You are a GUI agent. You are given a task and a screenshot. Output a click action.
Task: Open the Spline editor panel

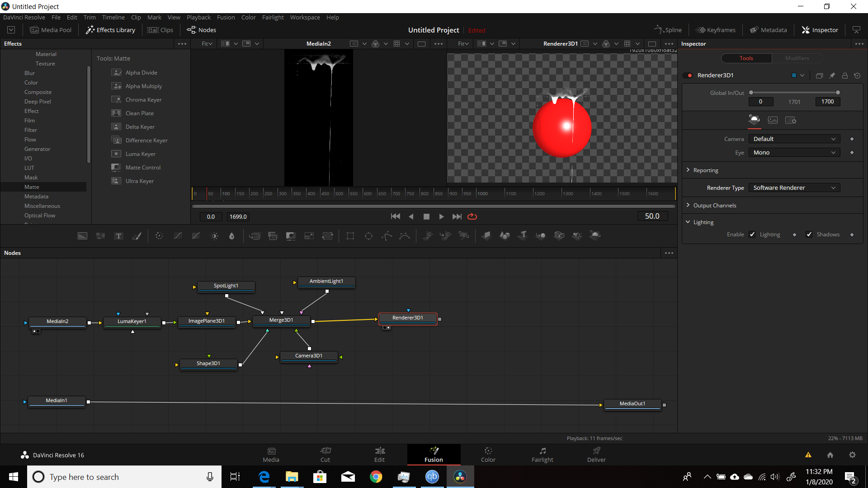tap(668, 30)
